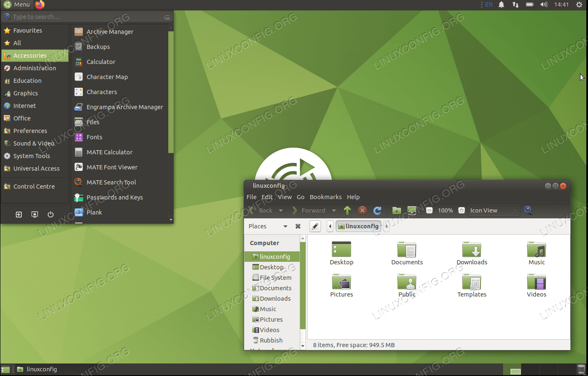Open the EN keyboard layout indicator
This screenshot has width=588, height=376.
[x=488, y=5]
